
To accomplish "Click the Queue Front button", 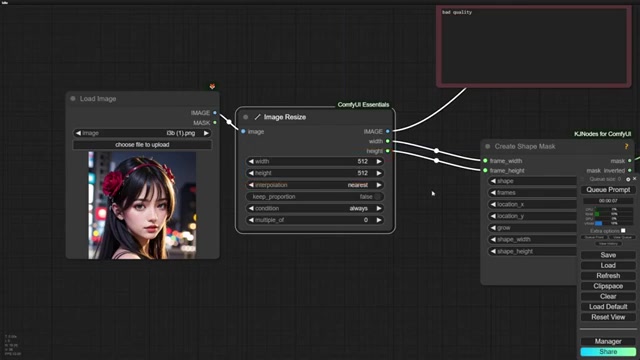I will pyautogui.click(x=594, y=237).
